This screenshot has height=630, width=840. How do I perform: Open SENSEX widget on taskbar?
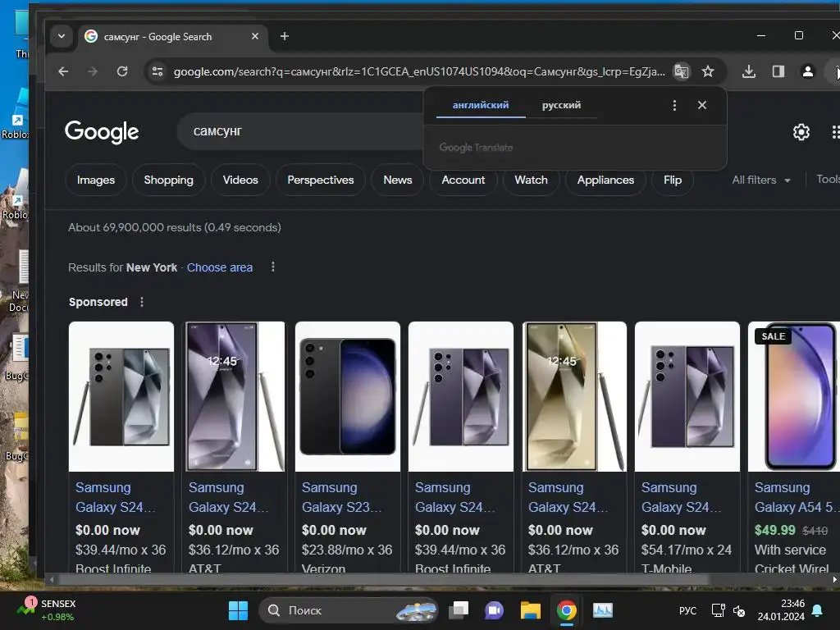point(47,610)
